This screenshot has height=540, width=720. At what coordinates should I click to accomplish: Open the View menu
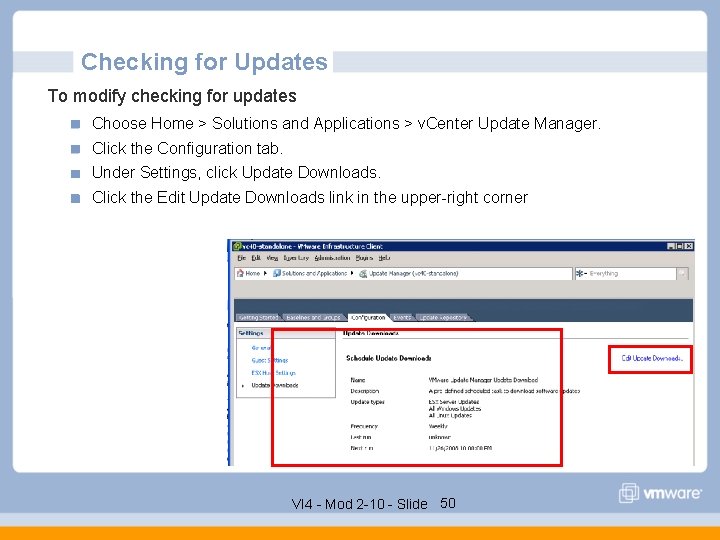[272, 258]
